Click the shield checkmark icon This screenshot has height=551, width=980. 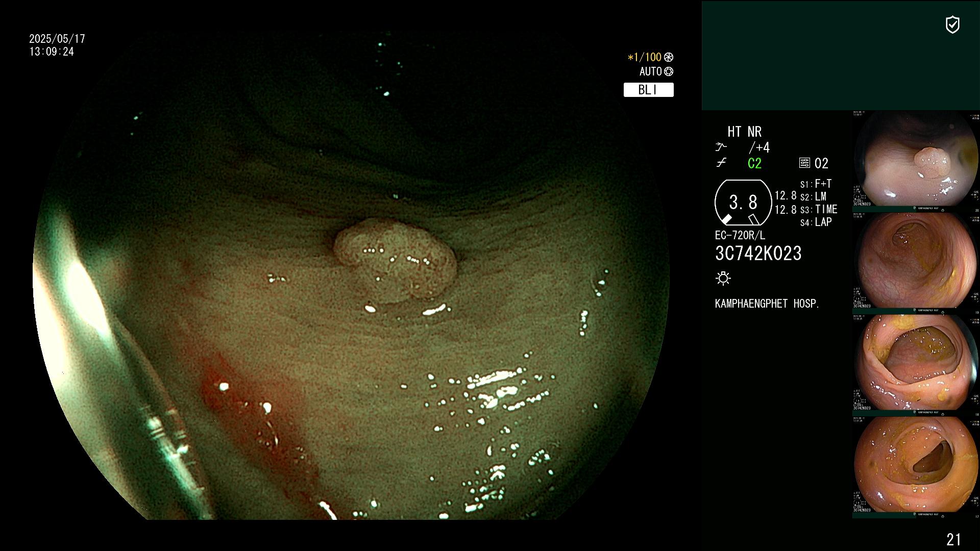pyautogui.click(x=952, y=24)
